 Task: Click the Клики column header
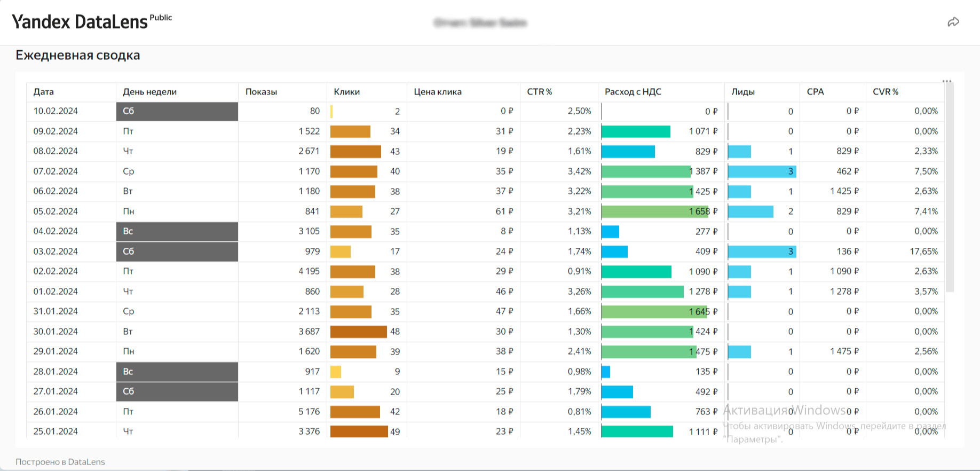tap(347, 92)
